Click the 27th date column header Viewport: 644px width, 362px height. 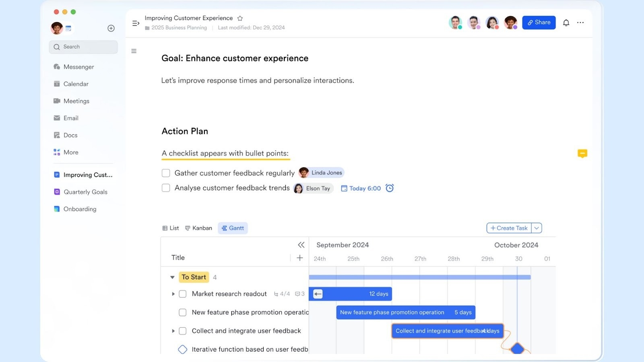[x=420, y=259]
